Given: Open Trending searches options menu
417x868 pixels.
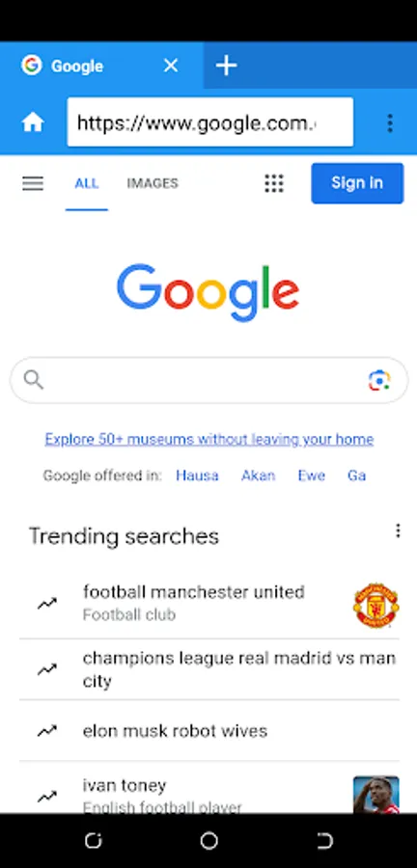Looking at the screenshot, I should coord(398,530).
